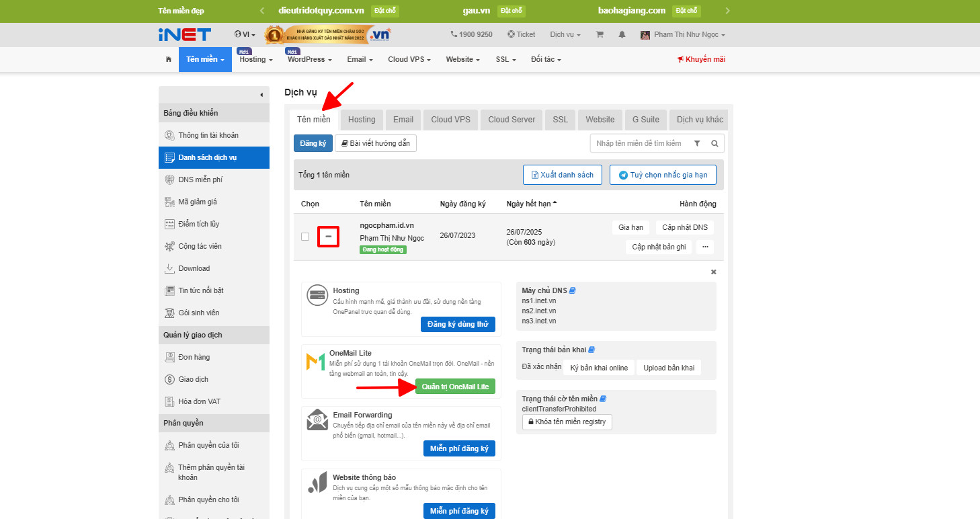980x519 pixels.
Task: Open the VI language selector
Action: (x=244, y=34)
